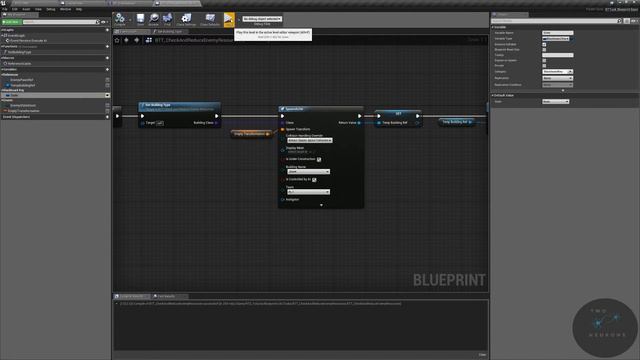
Task: Click the green Add New button
Action: click(11, 22)
